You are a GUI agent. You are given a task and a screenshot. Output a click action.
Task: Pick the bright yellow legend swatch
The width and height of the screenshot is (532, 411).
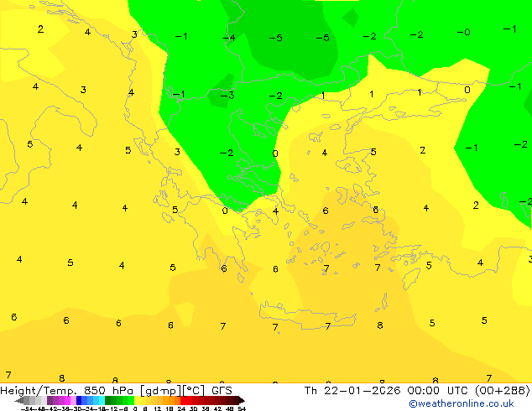tap(137, 400)
